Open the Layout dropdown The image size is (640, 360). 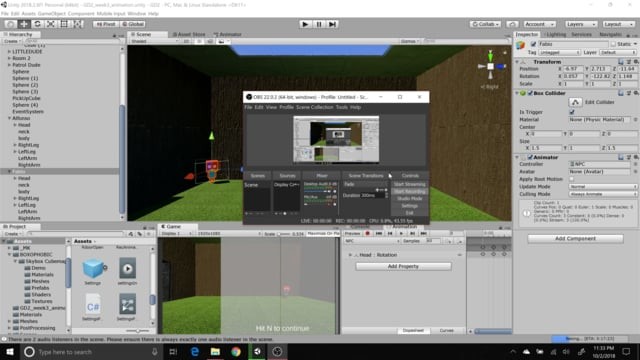click(618, 24)
